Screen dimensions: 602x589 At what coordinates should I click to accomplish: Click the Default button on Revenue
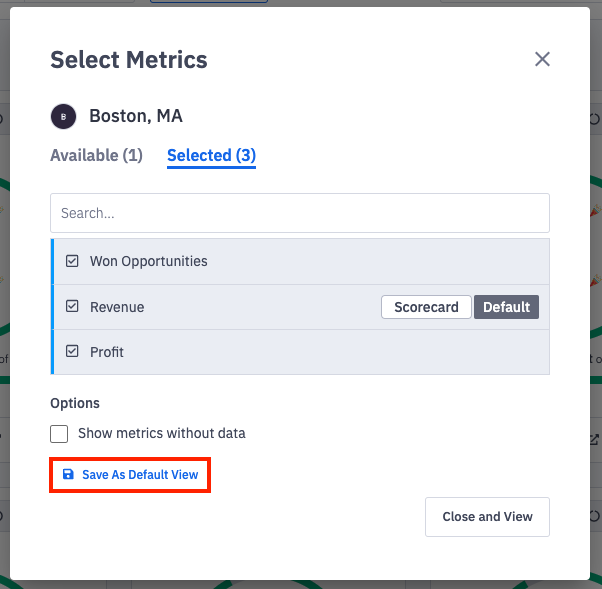click(x=506, y=307)
